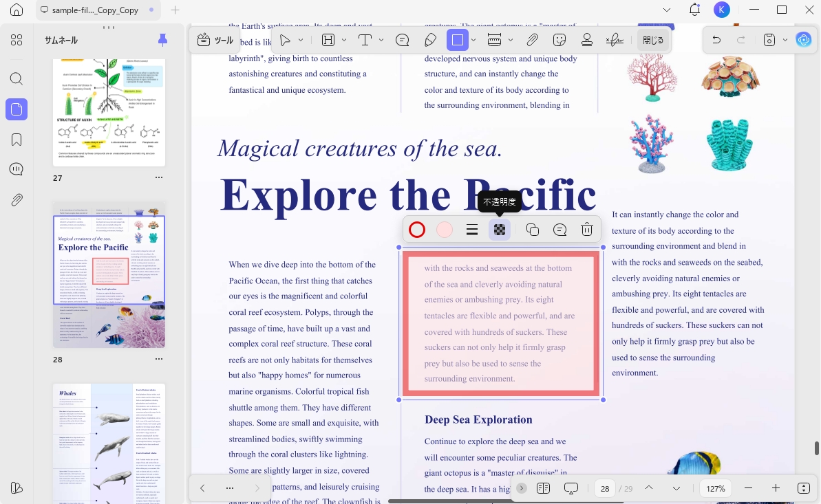Click the save document icon
This screenshot has height=504, width=821.
tap(769, 41)
